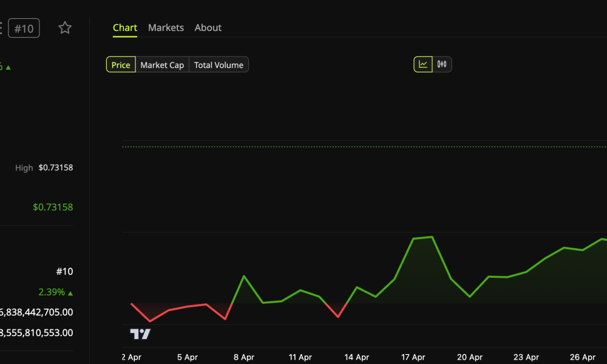
Task: Click the #10 rank badge
Action: click(24, 29)
